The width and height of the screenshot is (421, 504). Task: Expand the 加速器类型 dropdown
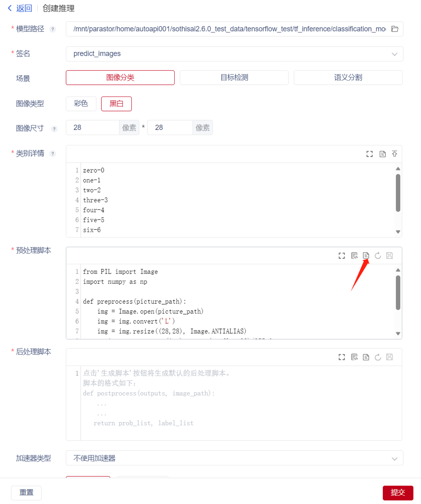click(234, 458)
